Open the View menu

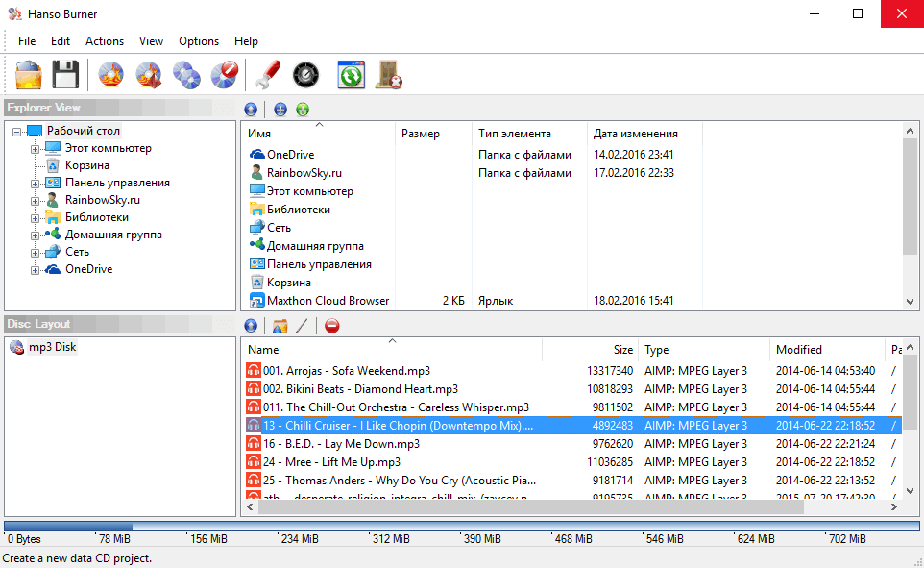point(151,40)
